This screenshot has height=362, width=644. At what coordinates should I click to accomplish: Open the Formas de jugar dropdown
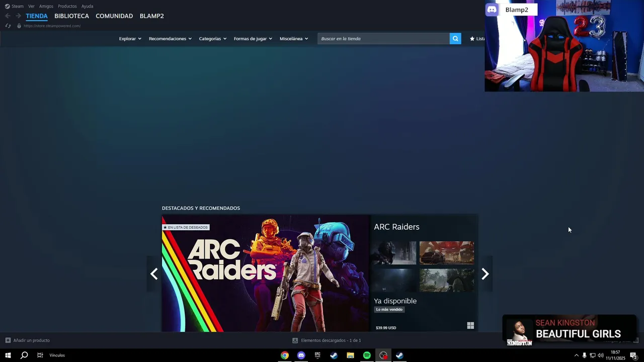coord(253,39)
